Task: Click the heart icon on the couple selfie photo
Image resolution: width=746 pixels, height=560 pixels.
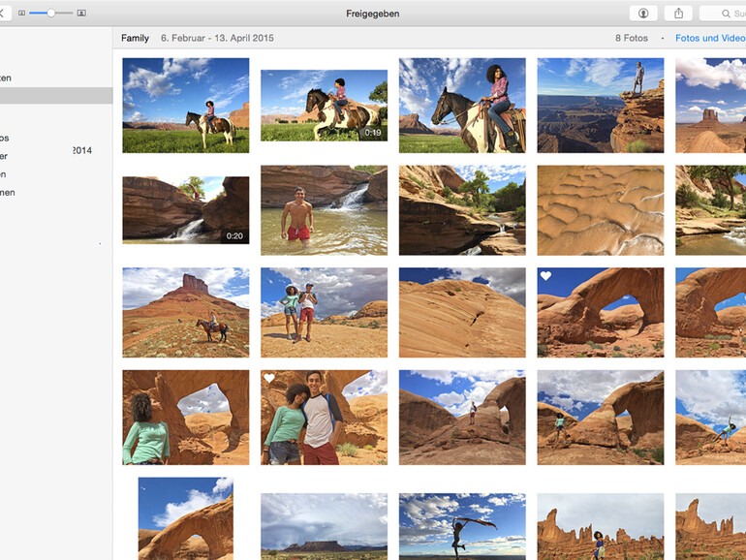Action: (x=269, y=378)
